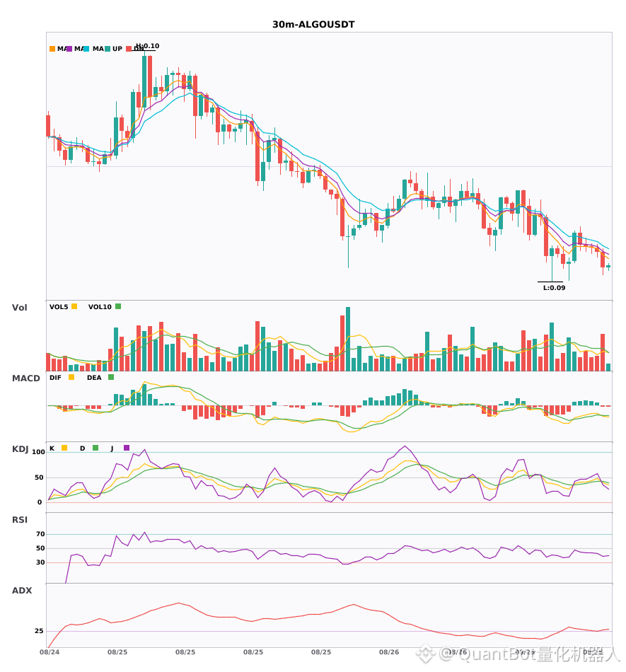Click the KDJ panel label
The image size is (626, 672).
pos(20,448)
